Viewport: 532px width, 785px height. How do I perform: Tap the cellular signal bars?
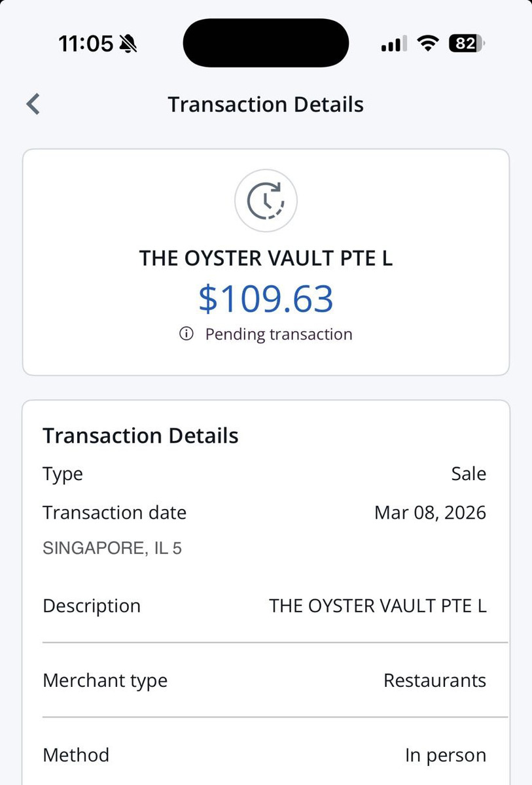coord(394,44)
